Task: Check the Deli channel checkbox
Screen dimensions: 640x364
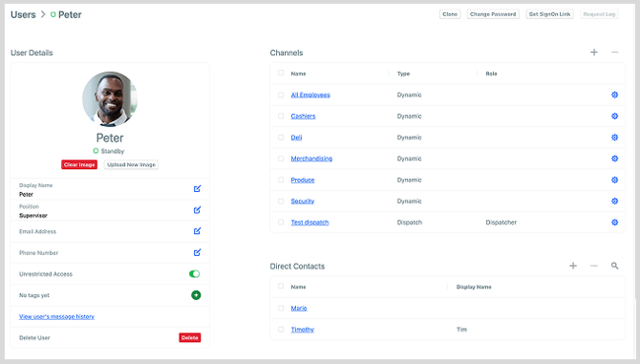Action: tap(281, 138)
